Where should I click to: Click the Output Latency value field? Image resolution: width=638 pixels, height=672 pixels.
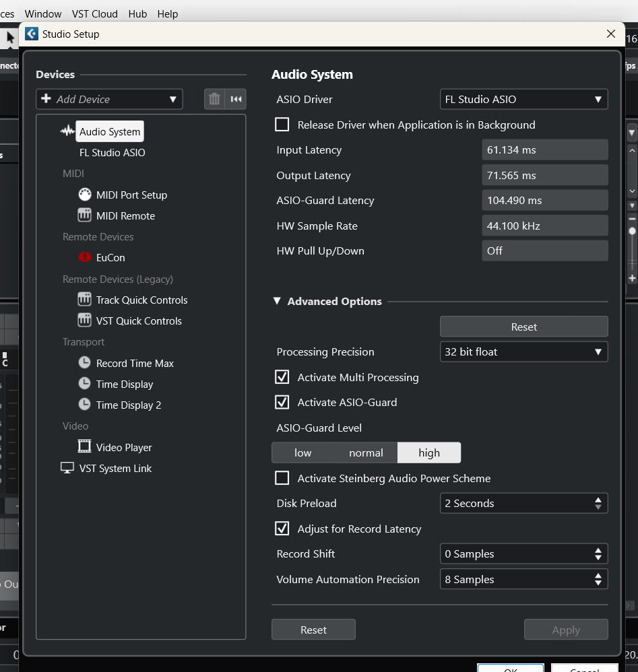pos(544,175)
